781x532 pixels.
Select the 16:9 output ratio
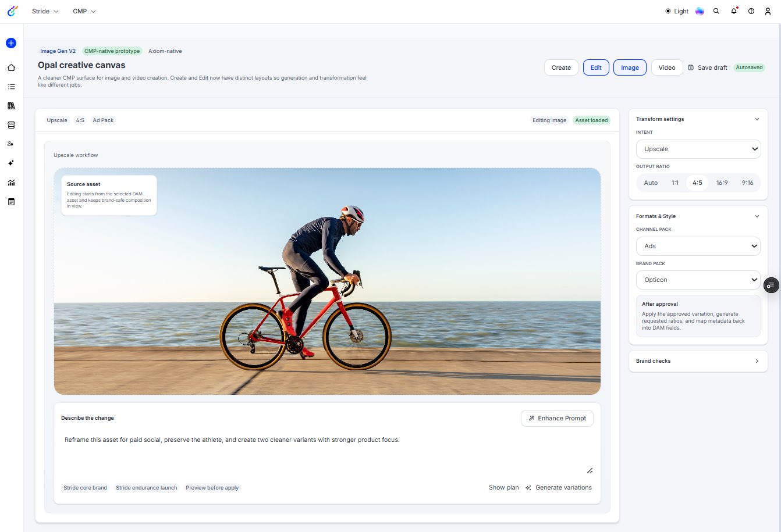(x=722, y=183)
